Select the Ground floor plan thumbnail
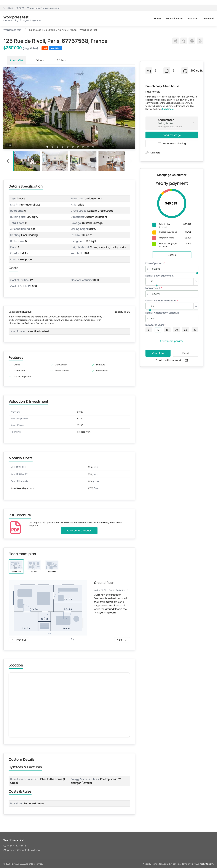Viewport: 217px width, 868px height. [16, 566]
